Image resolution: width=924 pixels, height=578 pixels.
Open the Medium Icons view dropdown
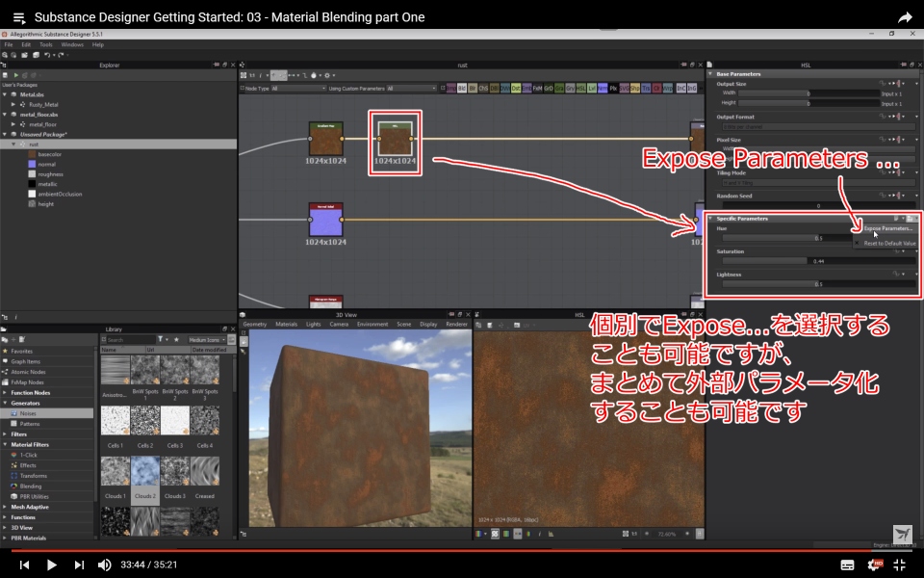(x=208, y=340)
